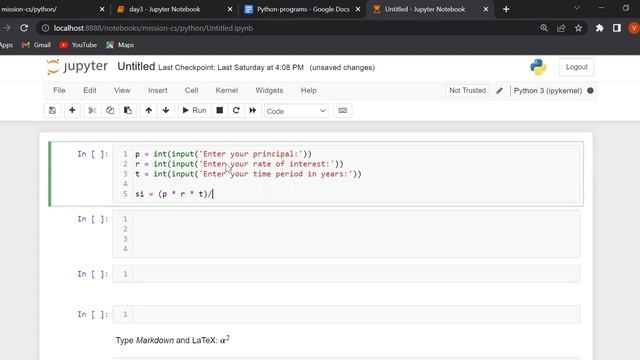Viewport: 640px width, 360px height.
Task: Open browser extensions puzzle icon
Action: [x=600, y=28]
